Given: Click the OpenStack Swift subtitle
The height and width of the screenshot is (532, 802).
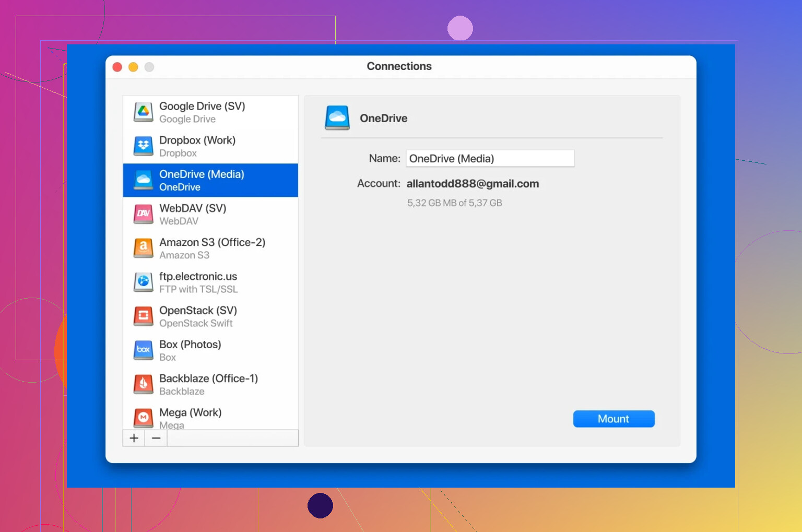Looking at the screenshot, I should pyautogui.click(x=196, y=323).
